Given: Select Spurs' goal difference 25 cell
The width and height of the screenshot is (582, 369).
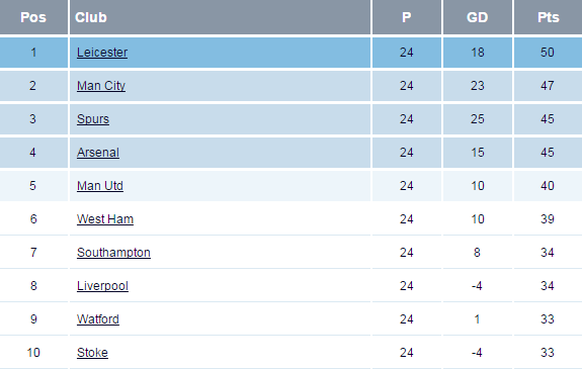Looking at the screenshot, I should point(478,119).
